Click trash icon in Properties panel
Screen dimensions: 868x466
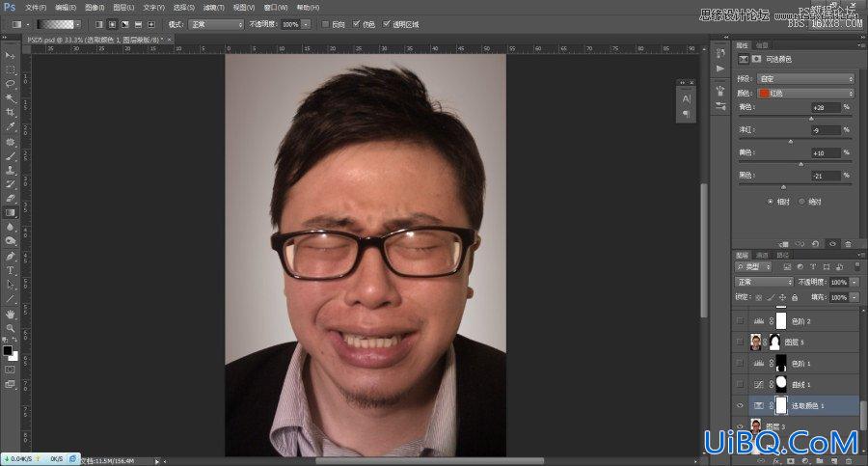coord(848,244)
